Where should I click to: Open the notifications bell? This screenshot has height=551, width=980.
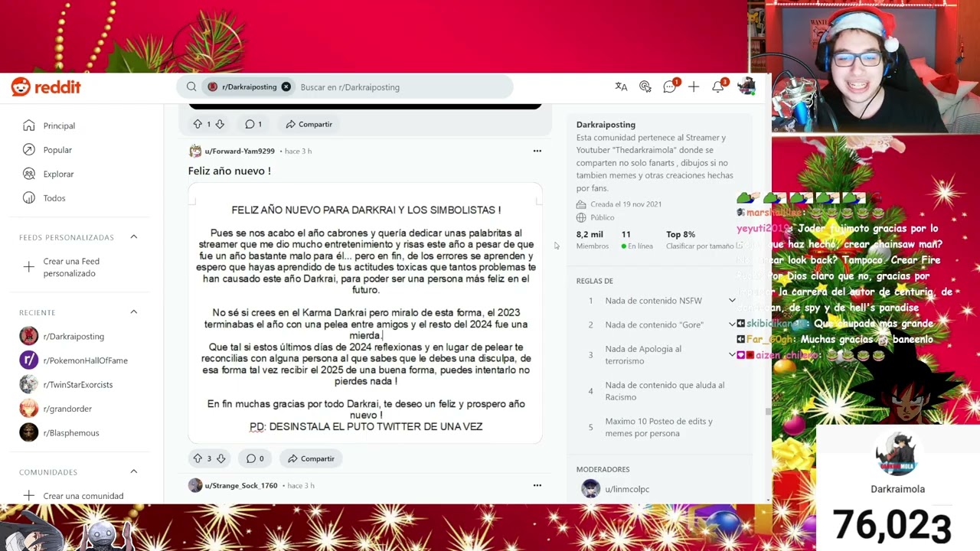(x=718, y=86)
